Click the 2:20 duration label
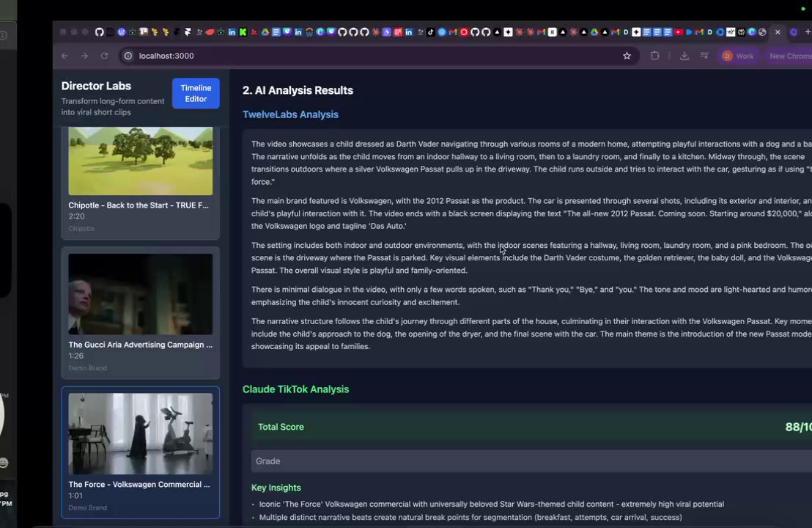 pyautogui.click(x=76, y=216)
